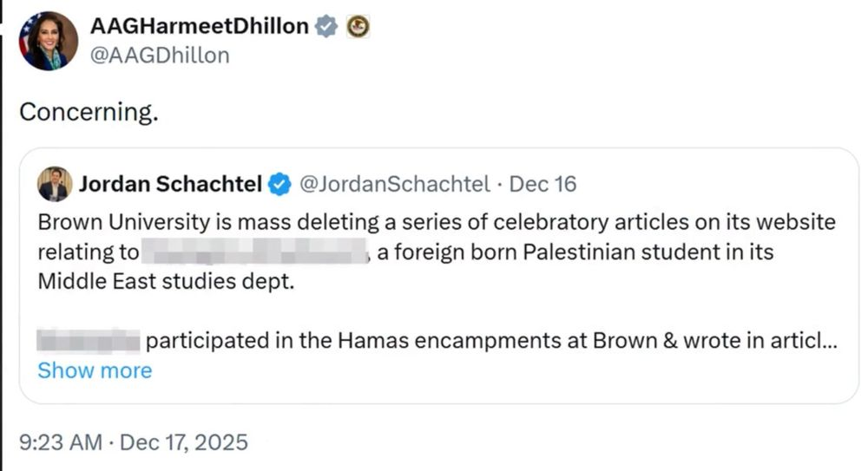Open AAGHarmeetDhillon's profile picture
Viewport: 868px width, 471px height.
(x=49, y=41)
